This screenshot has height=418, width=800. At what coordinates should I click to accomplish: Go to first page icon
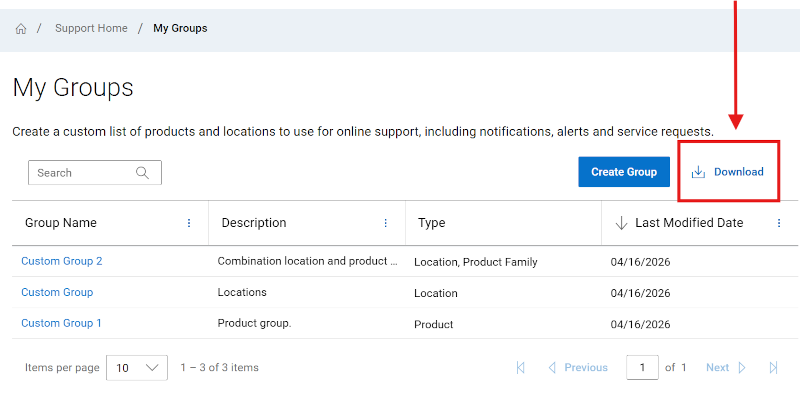pos(521,368)
